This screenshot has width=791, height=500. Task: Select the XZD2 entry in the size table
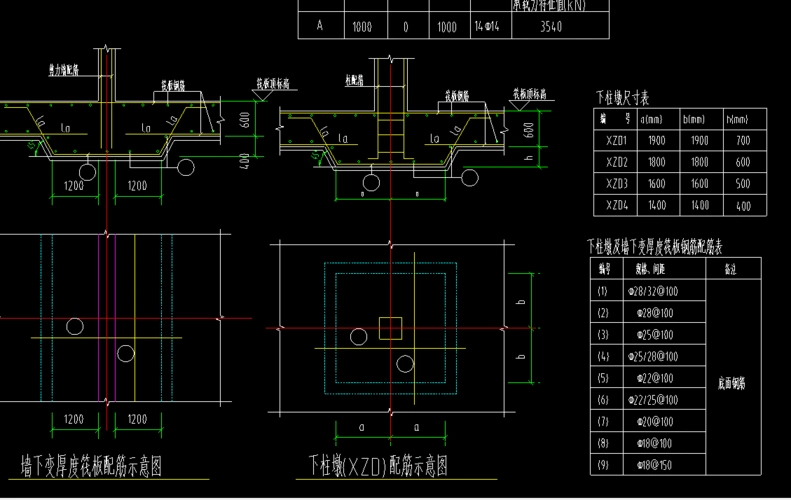[615, 163]
